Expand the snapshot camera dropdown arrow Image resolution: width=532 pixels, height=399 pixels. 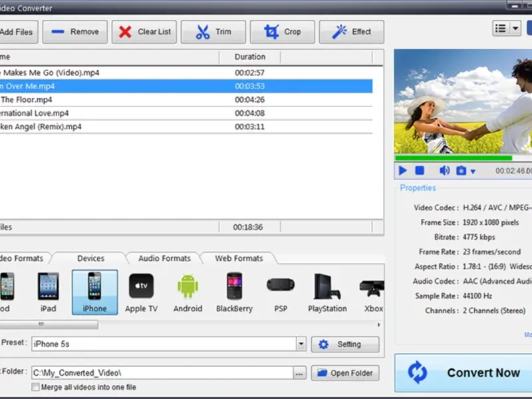coord(473,172)
